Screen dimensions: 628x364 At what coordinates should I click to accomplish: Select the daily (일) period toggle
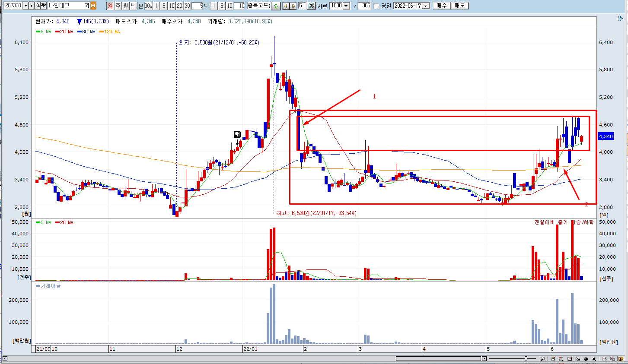tap(110, 6)
